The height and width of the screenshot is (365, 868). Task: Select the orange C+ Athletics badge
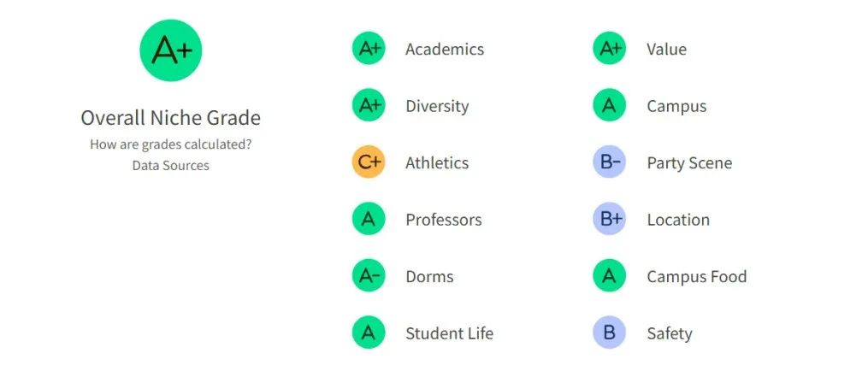tap(369, 162)
